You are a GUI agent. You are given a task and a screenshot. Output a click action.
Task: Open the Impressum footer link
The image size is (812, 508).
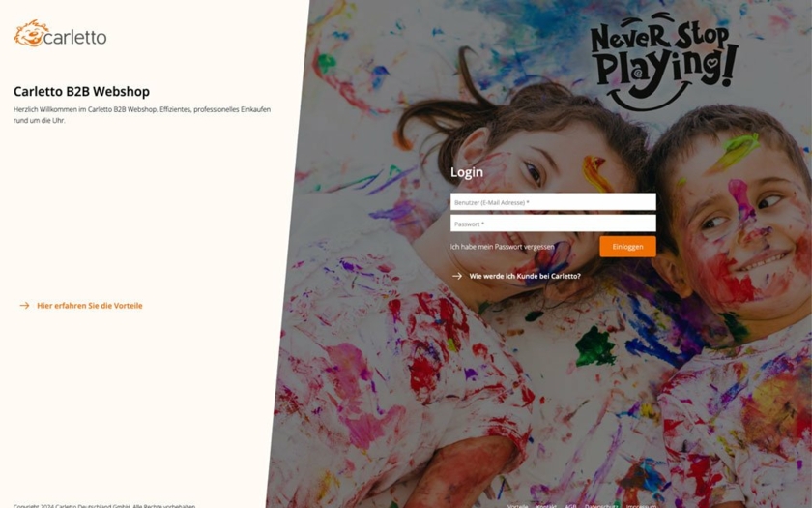pos(640,505)
